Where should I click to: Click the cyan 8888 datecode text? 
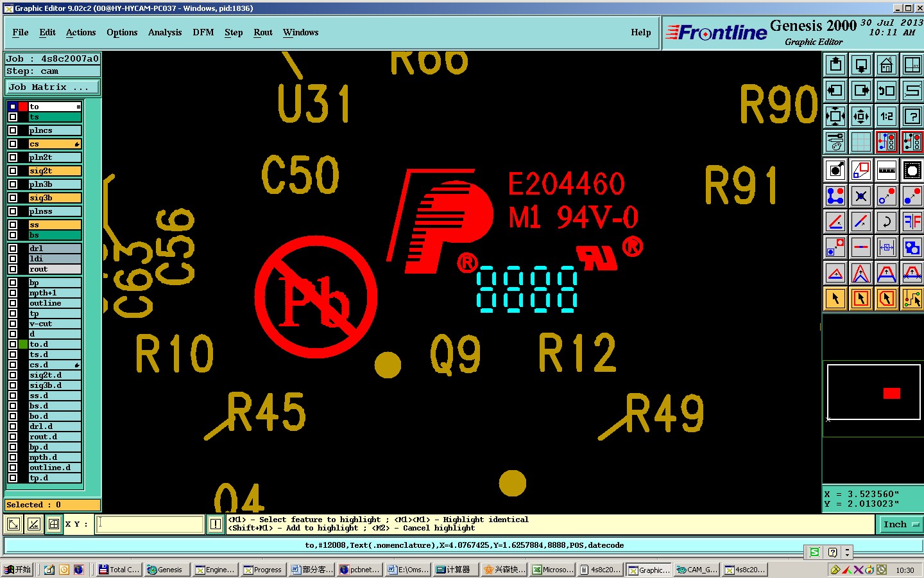point(527,290)
